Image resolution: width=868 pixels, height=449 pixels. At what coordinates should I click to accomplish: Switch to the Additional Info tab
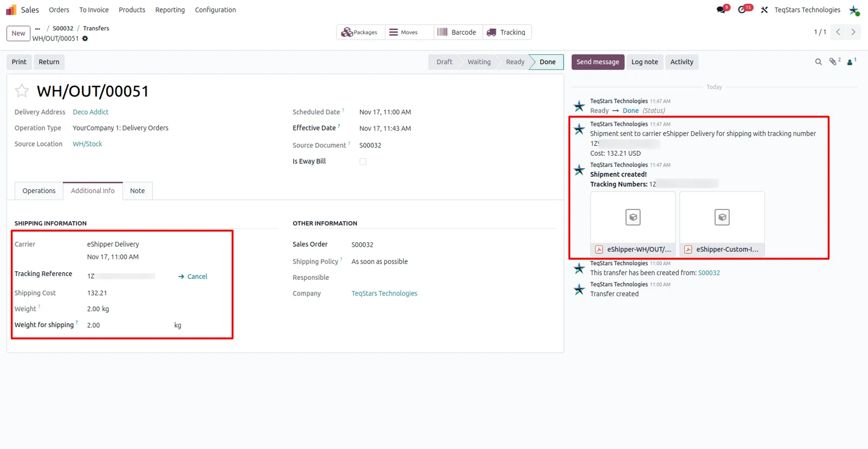pyautogui.click(x=93, y=191)
